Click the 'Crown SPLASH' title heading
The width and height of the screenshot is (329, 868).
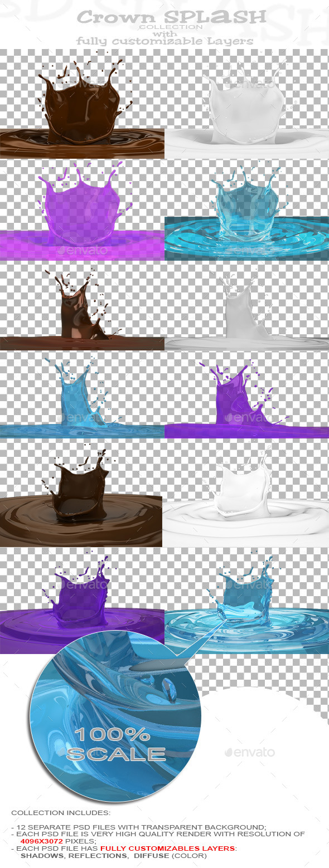pyautogui.click(x=171, y=17)
